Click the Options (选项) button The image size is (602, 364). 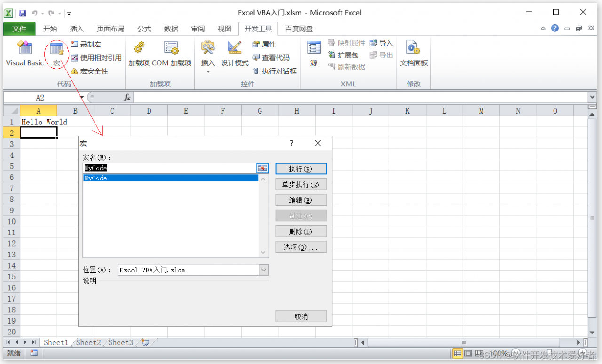[x=301, y=247]
